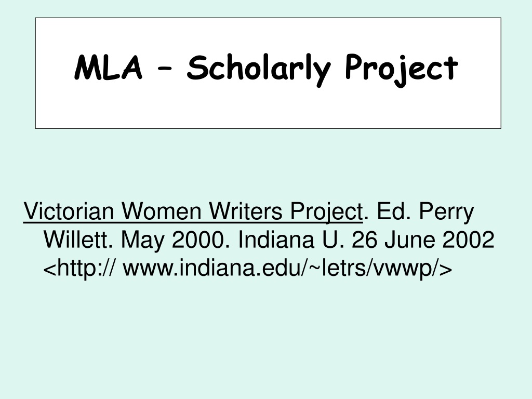Click the word "Women" in the underlined title
Viewport: 532px width, 399px height.
tap(162, 211)
